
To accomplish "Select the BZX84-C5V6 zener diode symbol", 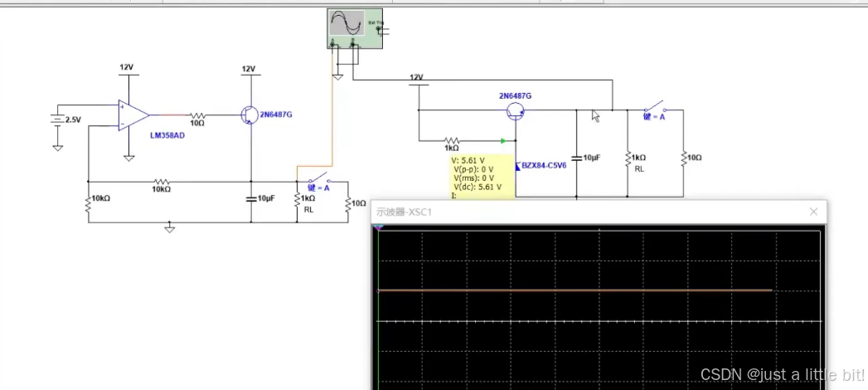I will [x=517, y=166].
